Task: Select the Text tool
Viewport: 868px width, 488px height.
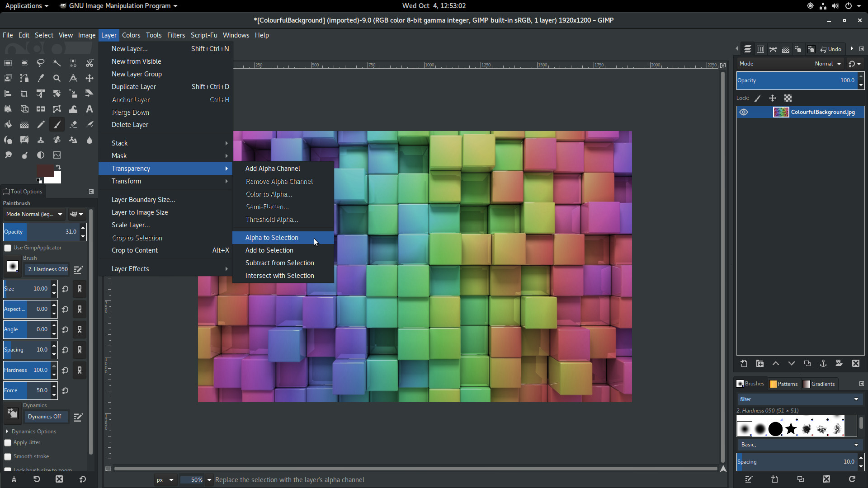Action: [90, 109]
